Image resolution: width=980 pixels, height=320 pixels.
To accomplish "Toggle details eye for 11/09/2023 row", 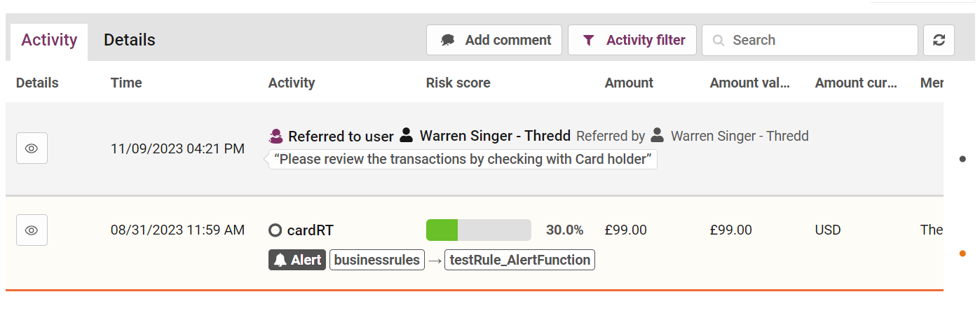I will point(32,148).
